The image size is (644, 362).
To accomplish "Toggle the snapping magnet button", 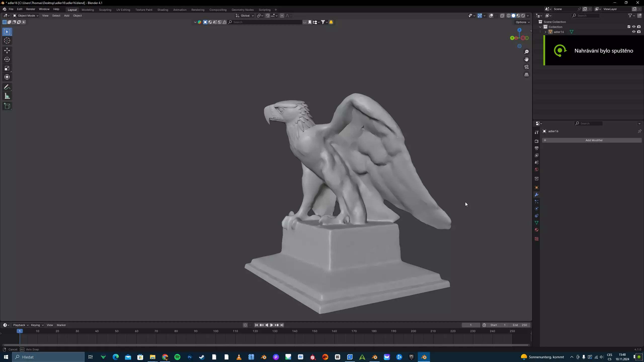I will [268, 16].
